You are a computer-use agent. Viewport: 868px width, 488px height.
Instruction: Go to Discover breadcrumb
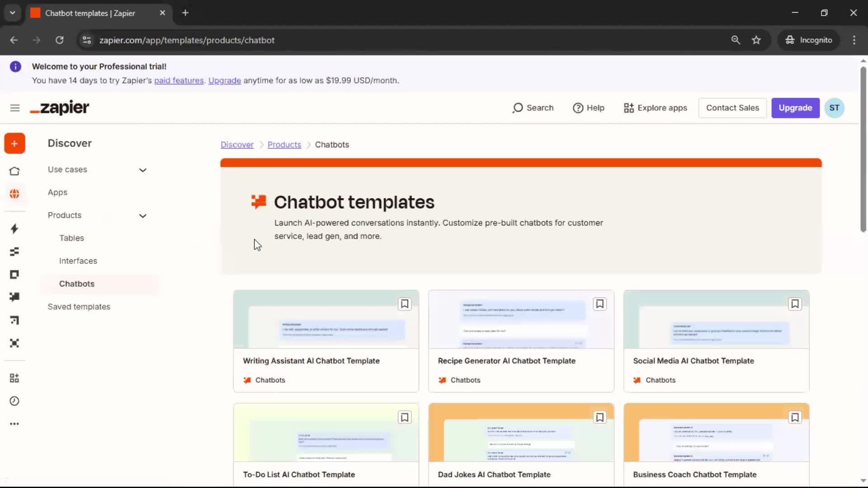click(237, 145)
